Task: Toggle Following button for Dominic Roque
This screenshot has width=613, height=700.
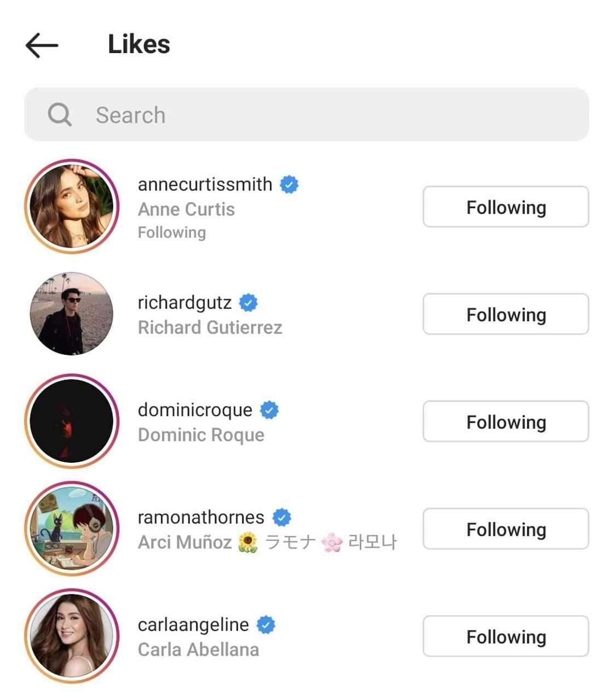Action: click(x=505, y=422)
